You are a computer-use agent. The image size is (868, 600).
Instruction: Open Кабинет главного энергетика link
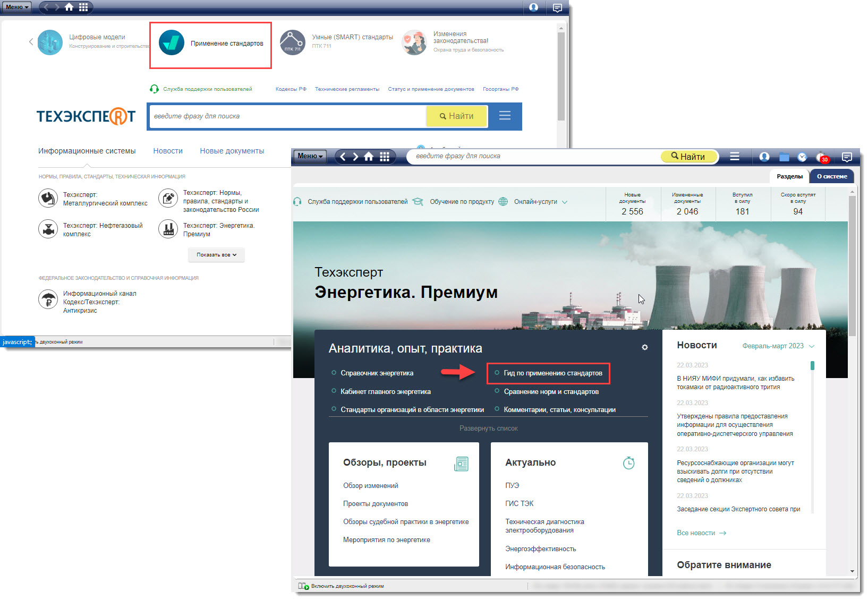[x=386, y=392]
